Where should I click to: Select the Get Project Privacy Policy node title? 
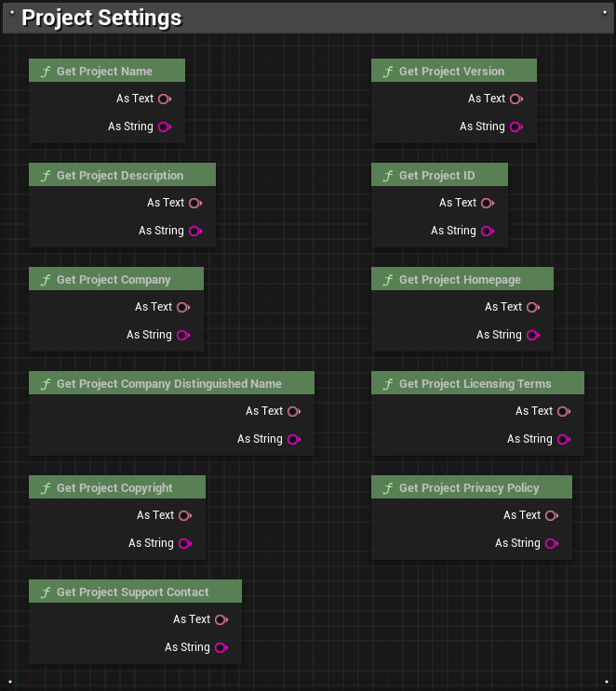[x=469, y=488]
